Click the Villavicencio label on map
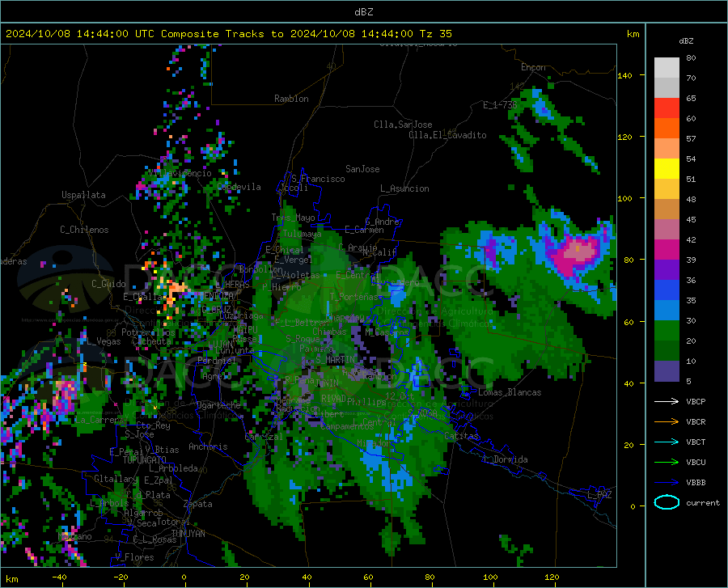Screen dimensions: 728x588 click(x=180, y=173)
